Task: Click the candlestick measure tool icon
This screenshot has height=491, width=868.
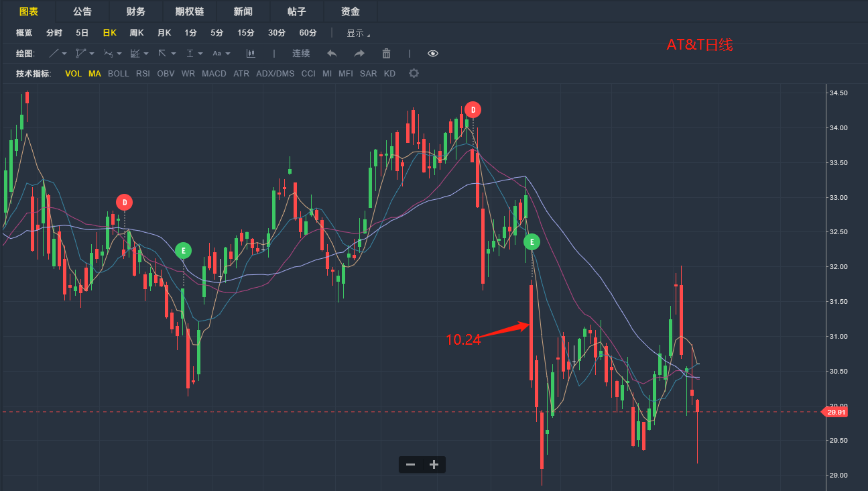Action: point(251,54)
